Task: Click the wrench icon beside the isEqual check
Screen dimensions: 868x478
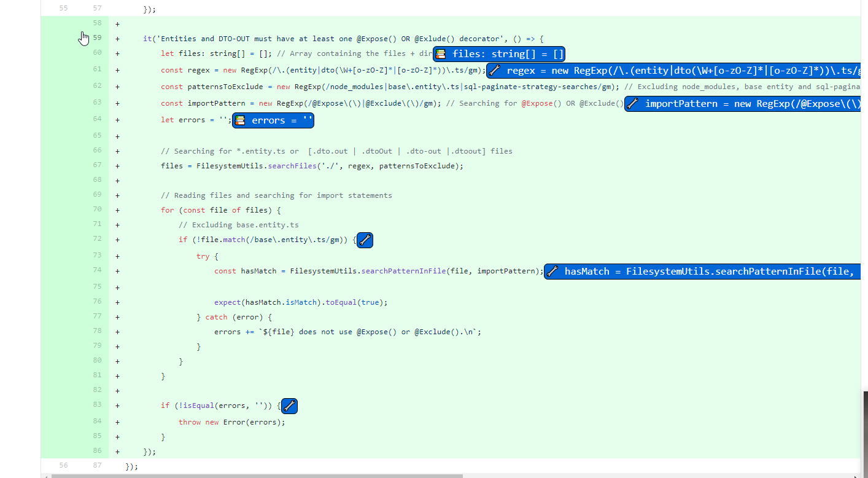Action: click(289, 406)
